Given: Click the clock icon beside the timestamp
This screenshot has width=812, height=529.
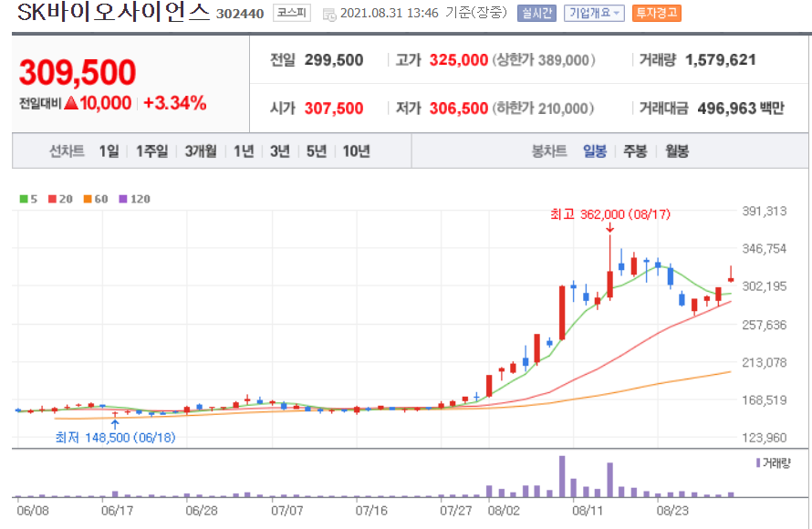Looking at the screenshot, I should 329,14.
